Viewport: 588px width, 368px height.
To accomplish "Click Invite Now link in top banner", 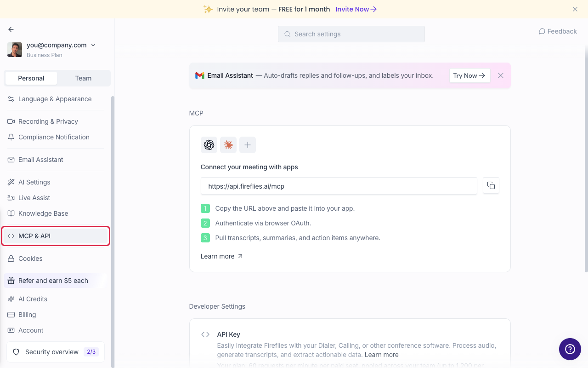I will pyautogui.click(x=356, y=9).
